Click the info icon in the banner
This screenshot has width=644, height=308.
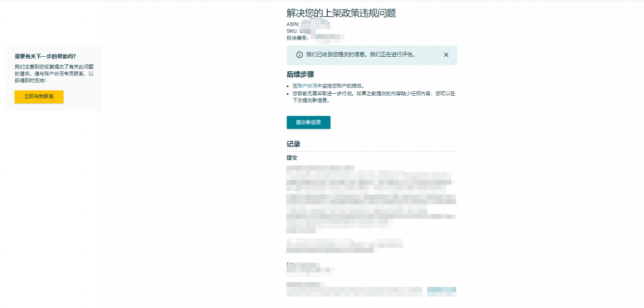[299, 55]
